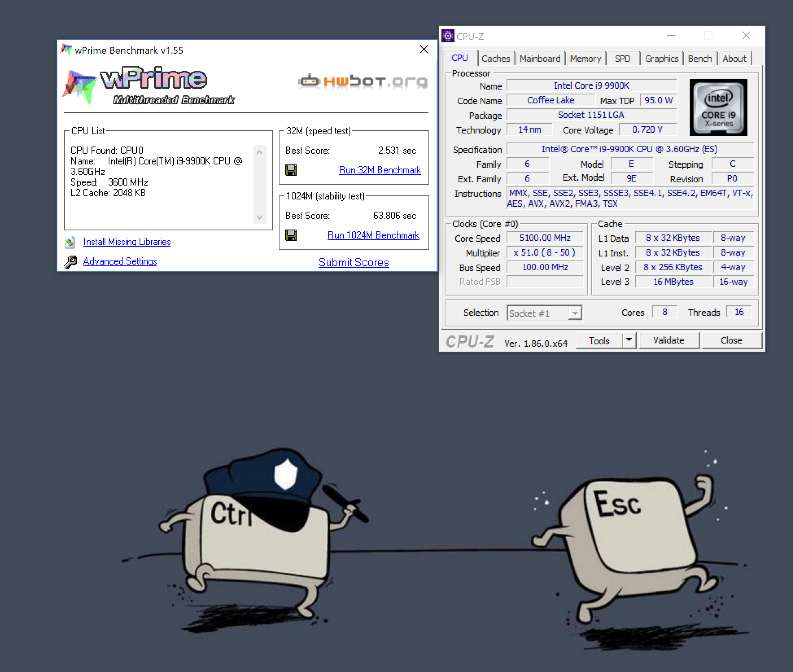Run the 1024M Benchmark
Image resolution: width=793 pixels, height=672 pixels.
[374, 235]
